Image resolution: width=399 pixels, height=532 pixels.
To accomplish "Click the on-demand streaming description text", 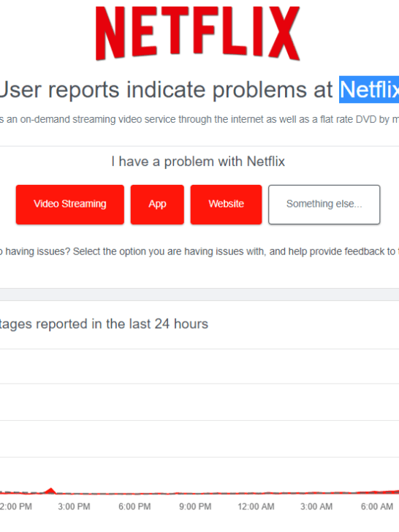I will pyautogui.click(x=199, y=119).
